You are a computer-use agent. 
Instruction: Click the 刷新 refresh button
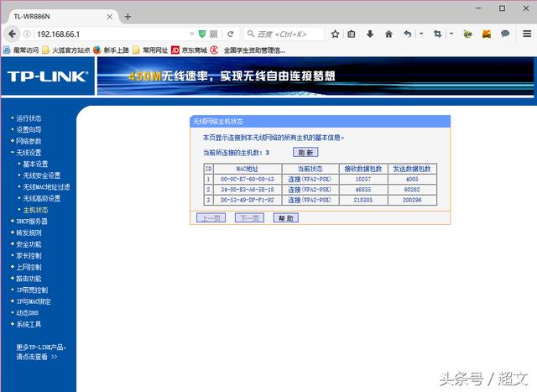tap(305, 153)
